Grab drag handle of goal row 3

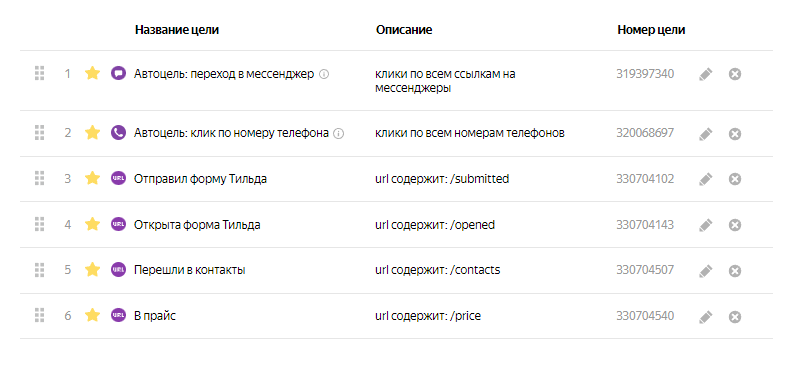point(39,179)
